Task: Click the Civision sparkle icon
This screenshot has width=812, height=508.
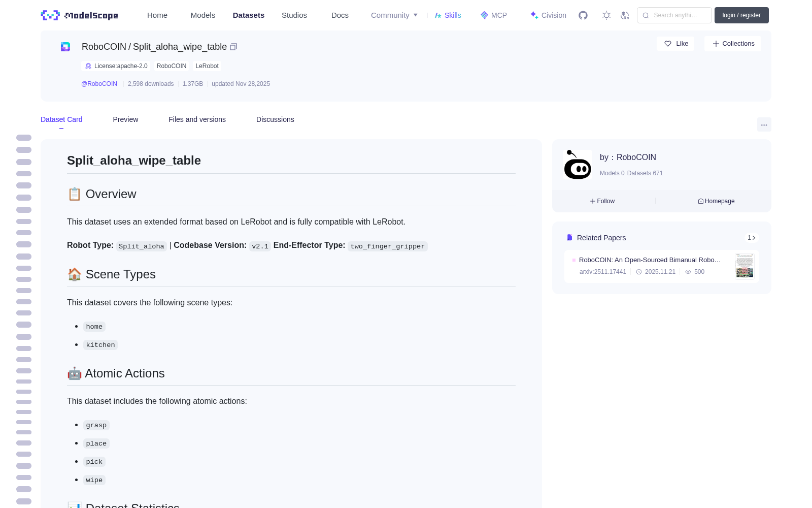Action: (534, 15)
